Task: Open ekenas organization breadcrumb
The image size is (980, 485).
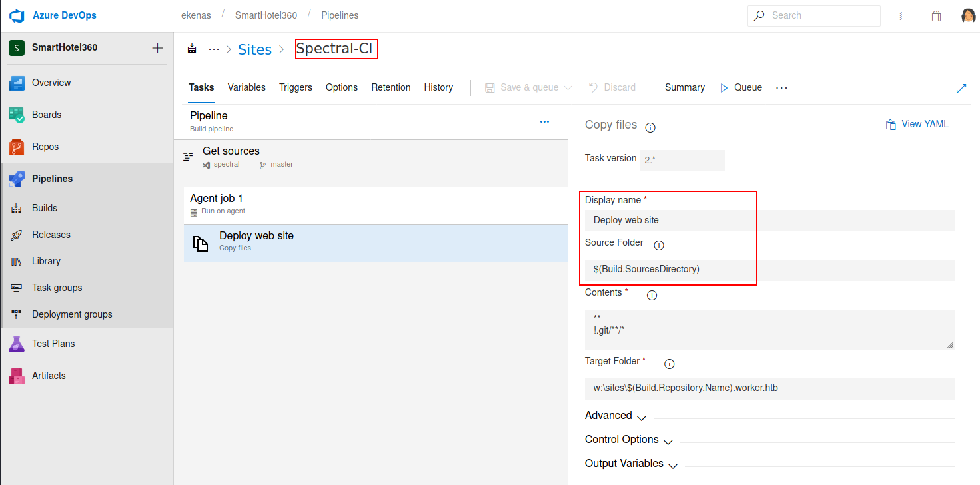Action: [196, 15]
